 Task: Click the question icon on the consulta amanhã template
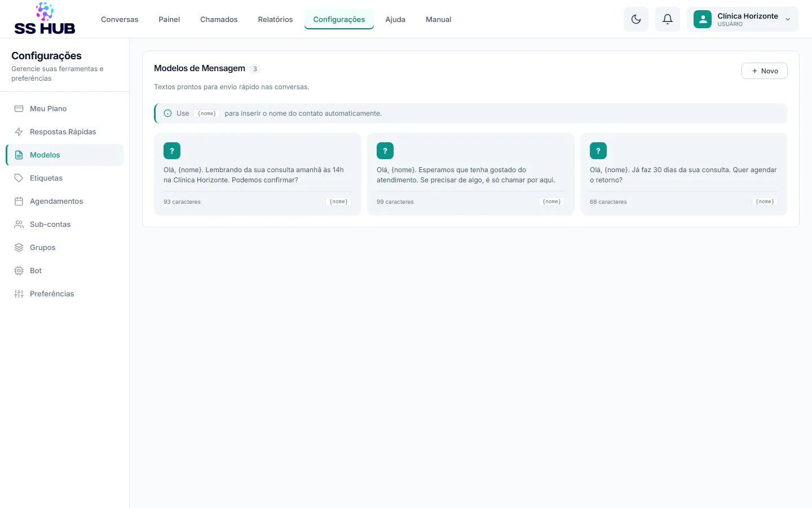point(172,151)
